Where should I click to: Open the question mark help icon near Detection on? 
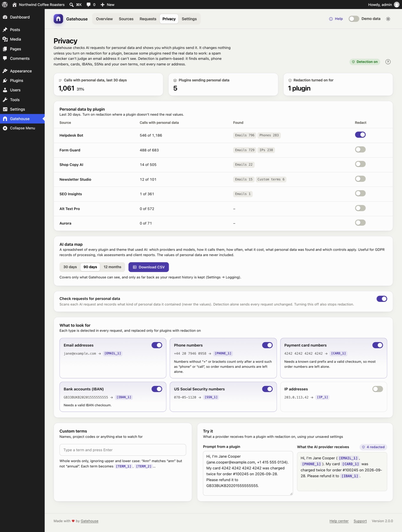click(388, 62)
